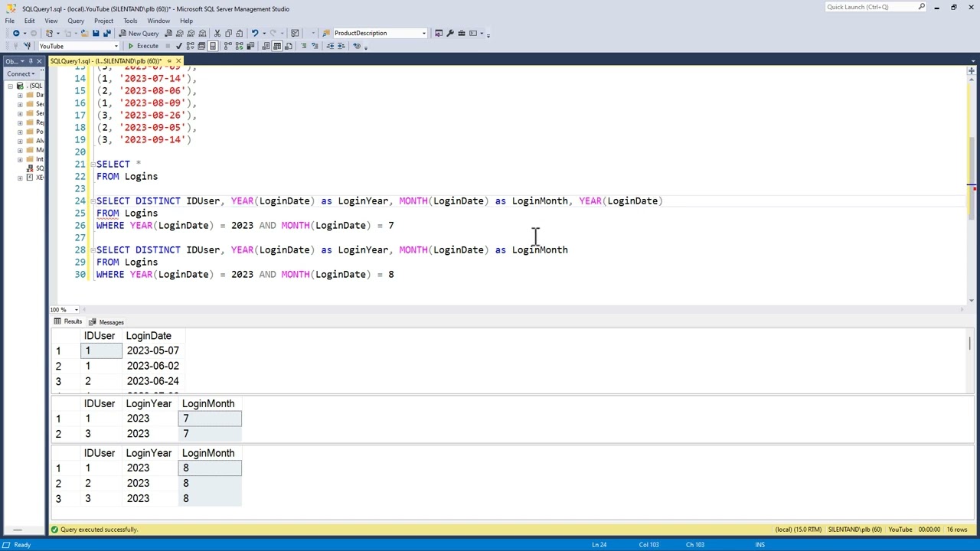980x551 pixels.
Task: Click the server node icon in Object Explorer
Action: pyautogui.click(x=21, y=86)
